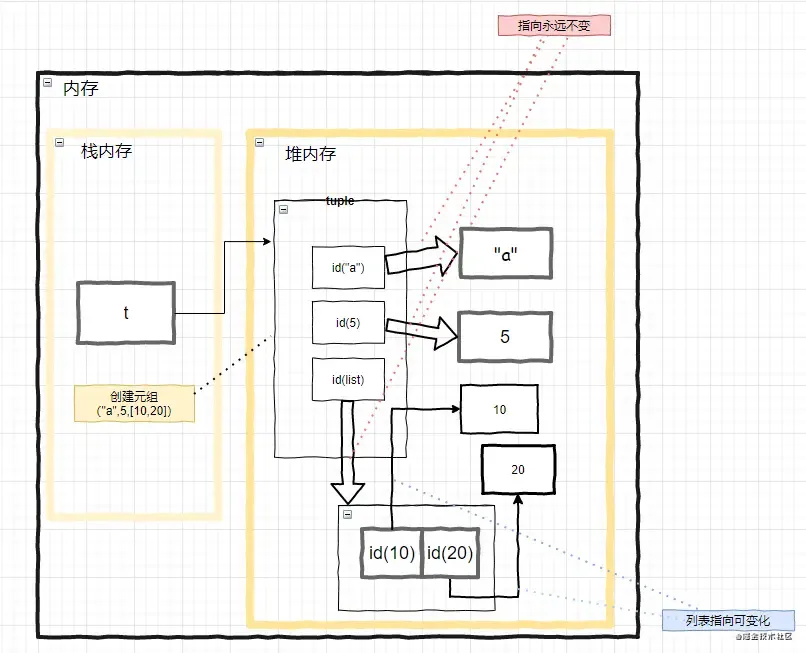
Task: Select the id(5) element box
Action: coord(348,322)
